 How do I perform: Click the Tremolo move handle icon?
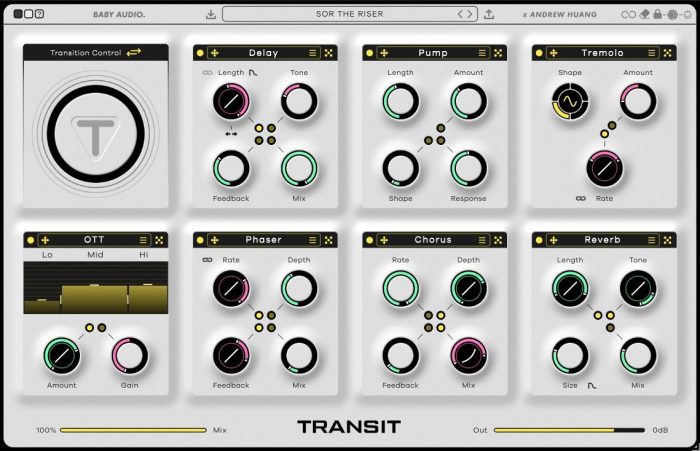click(554, 53)
